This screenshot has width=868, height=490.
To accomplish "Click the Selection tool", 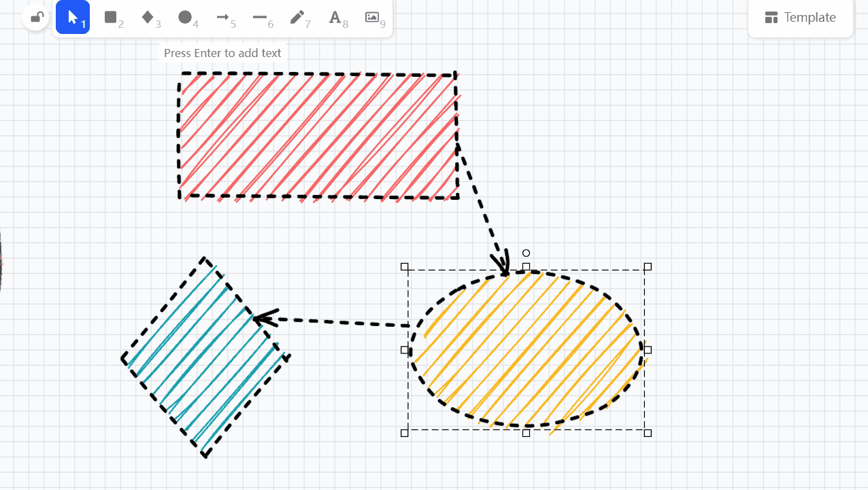I will tap(73, 18).
